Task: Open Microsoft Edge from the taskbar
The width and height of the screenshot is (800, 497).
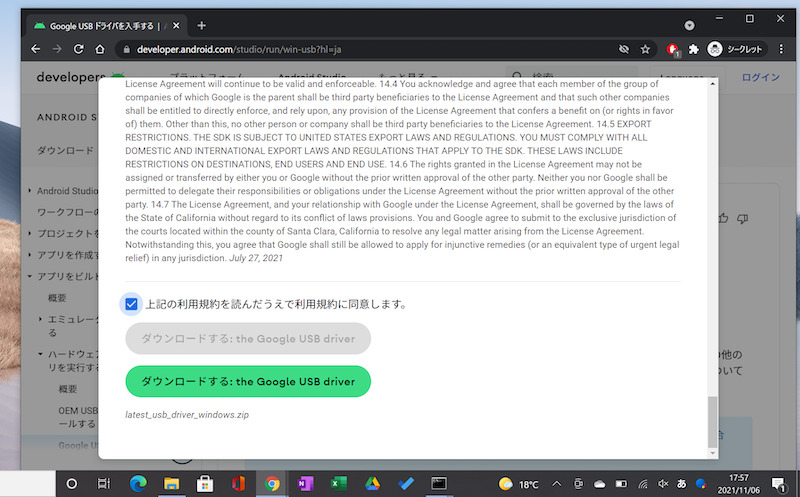Action: [x=137, y=483]
